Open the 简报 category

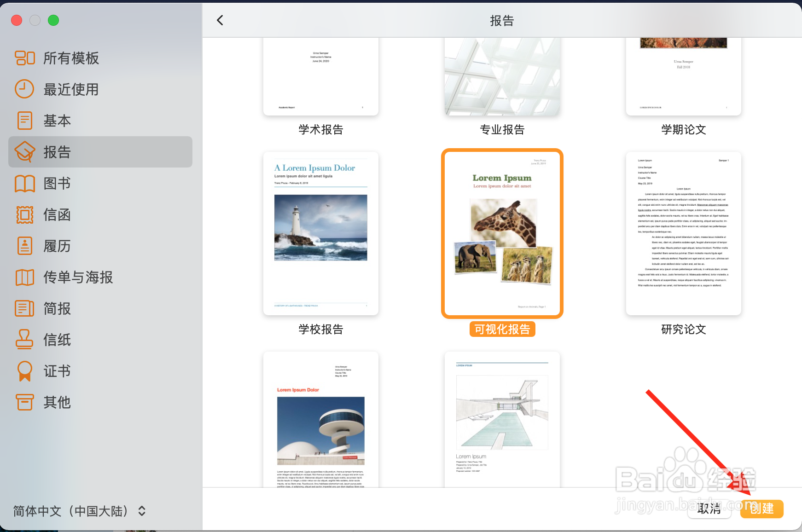[57, 308]
